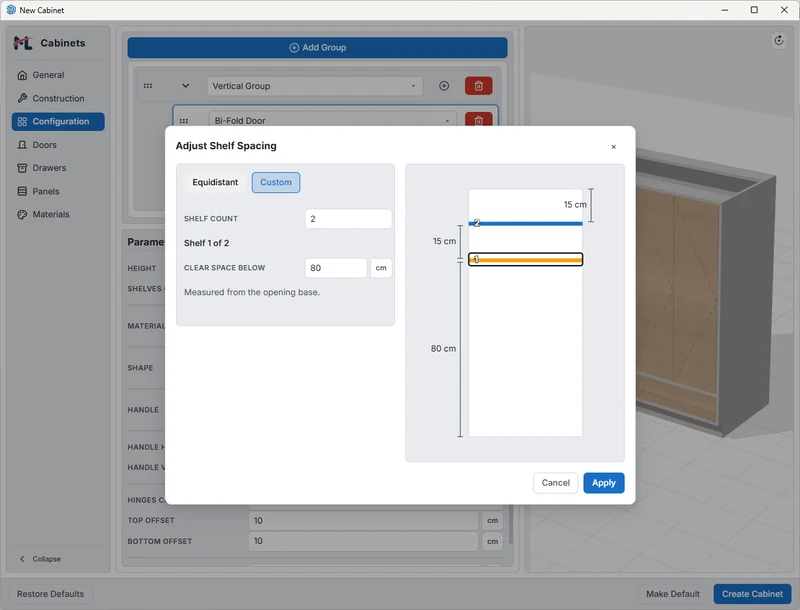This screenshot has height=610, width=800.
Task: Click Restore Defaults button
Action: tap(50, 594)
